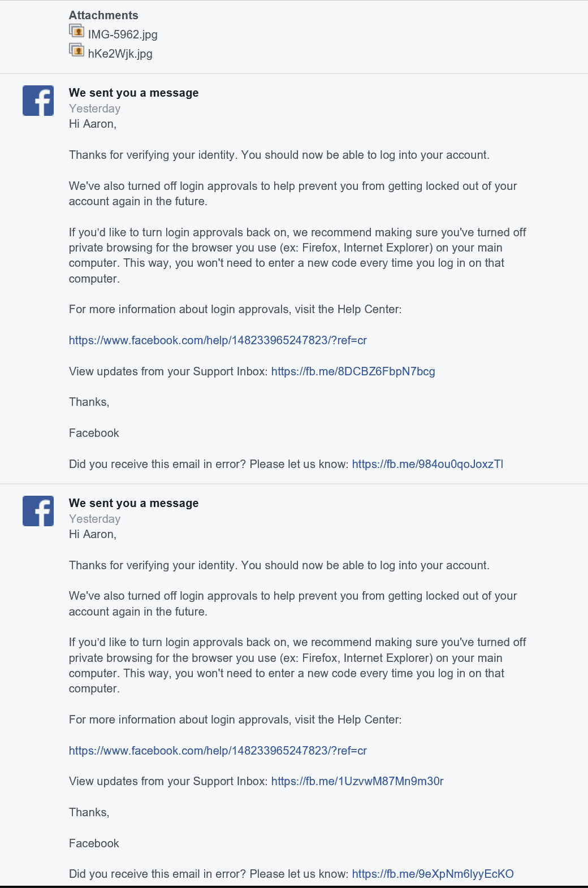Image resolution: width=588 pixels, height=888 pixels.
Task: Open the IMG-5962.jpg attachment file name
Action: [x=123, y=34]
